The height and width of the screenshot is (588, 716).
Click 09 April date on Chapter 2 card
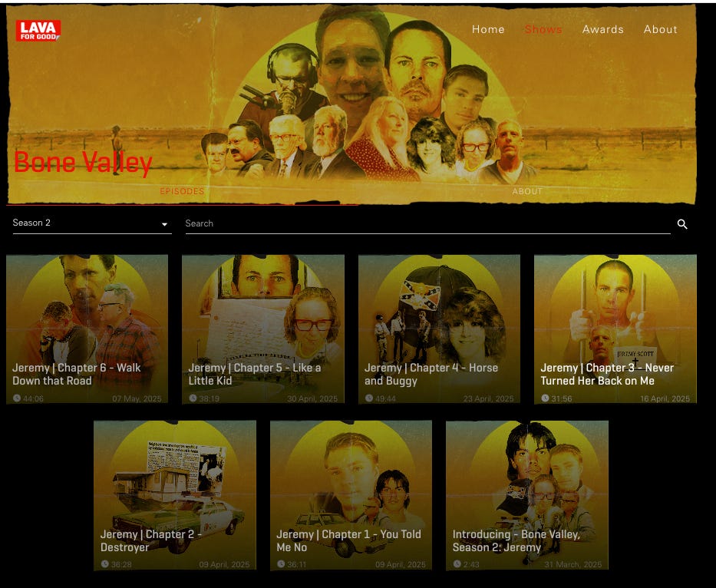(x=224, y=565)
